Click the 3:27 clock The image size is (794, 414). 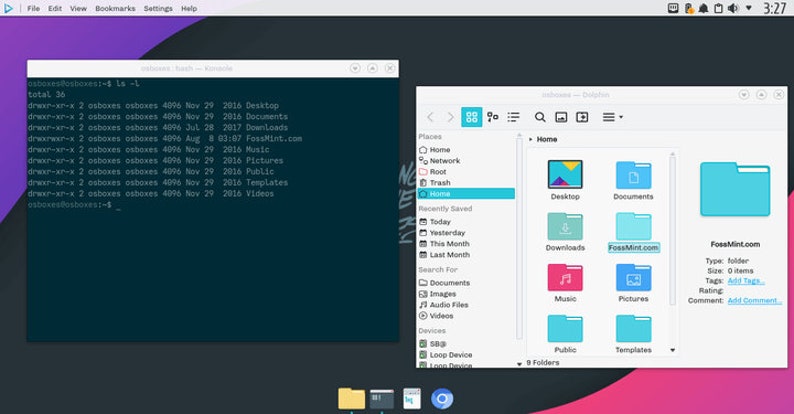point(775,8)
